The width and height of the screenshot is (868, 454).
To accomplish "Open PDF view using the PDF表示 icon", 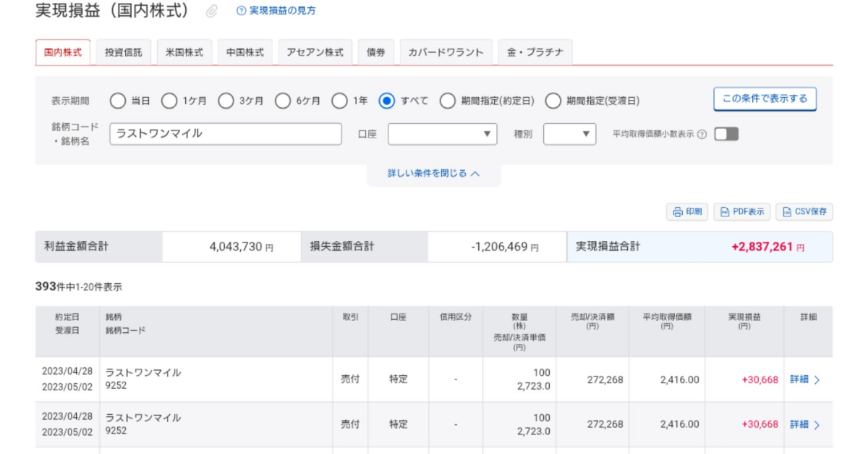I will pos(723,211).
